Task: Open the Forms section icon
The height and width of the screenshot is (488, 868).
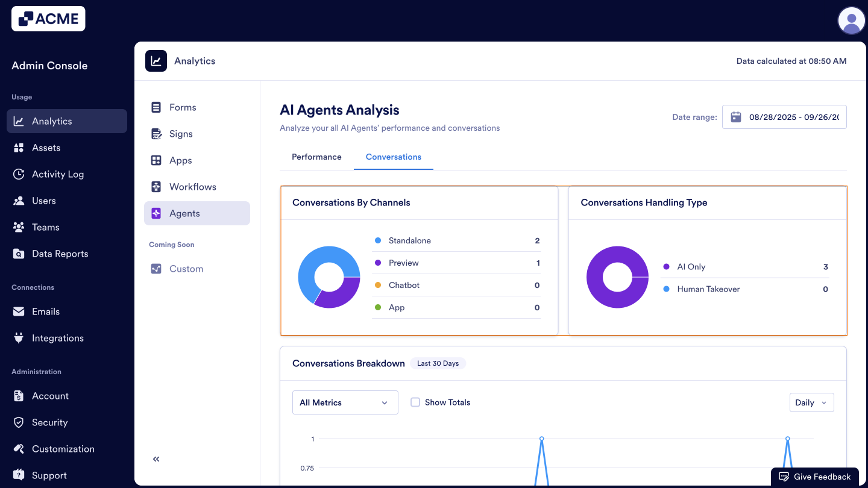Action: click(x=156, y=107)
